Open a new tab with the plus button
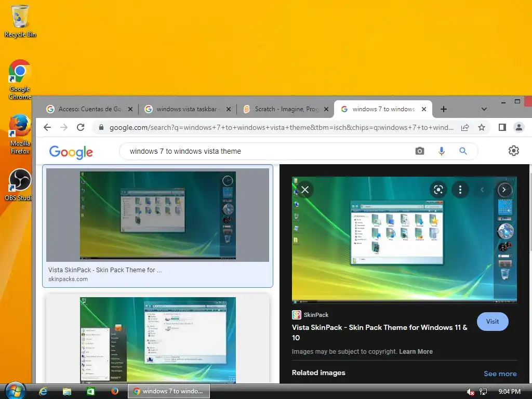 coord(444,109)
